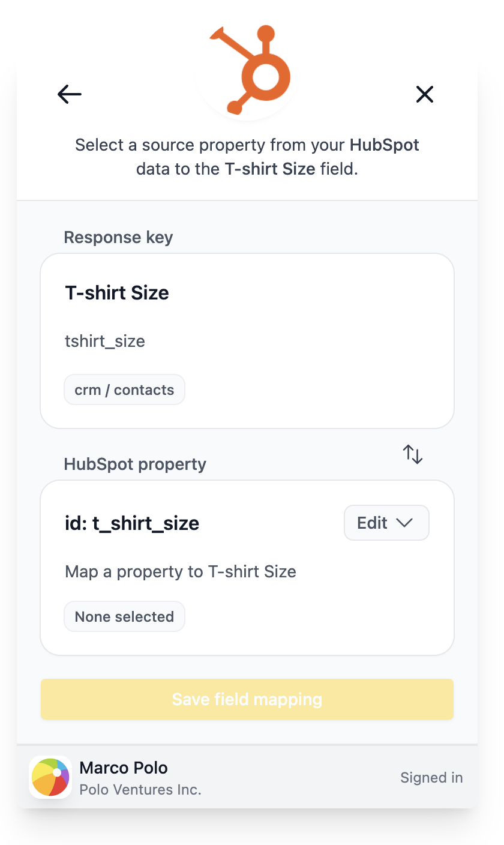Open the Edit dropdown
504x845 pixels.
pos(386,523)
